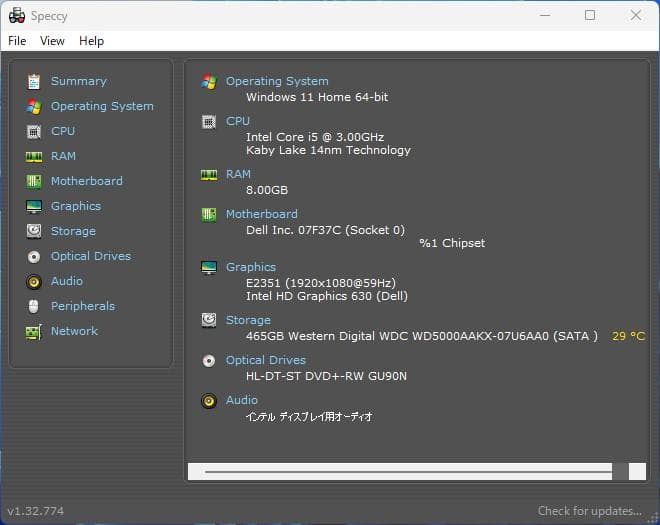The height and width of the screenshot is (525, 660).
Task: Click the Motherboard heading link in summary
Action: click(x=262, y=214)
